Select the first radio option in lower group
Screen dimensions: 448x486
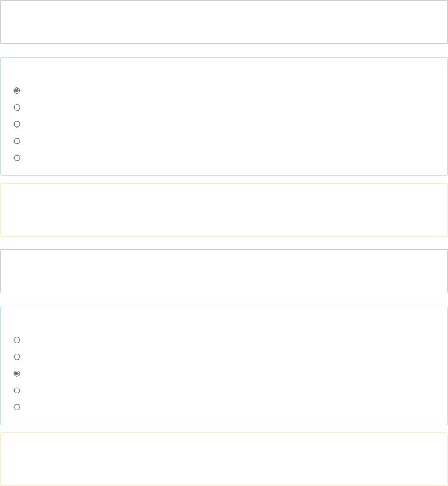click(x=17, y=340)
